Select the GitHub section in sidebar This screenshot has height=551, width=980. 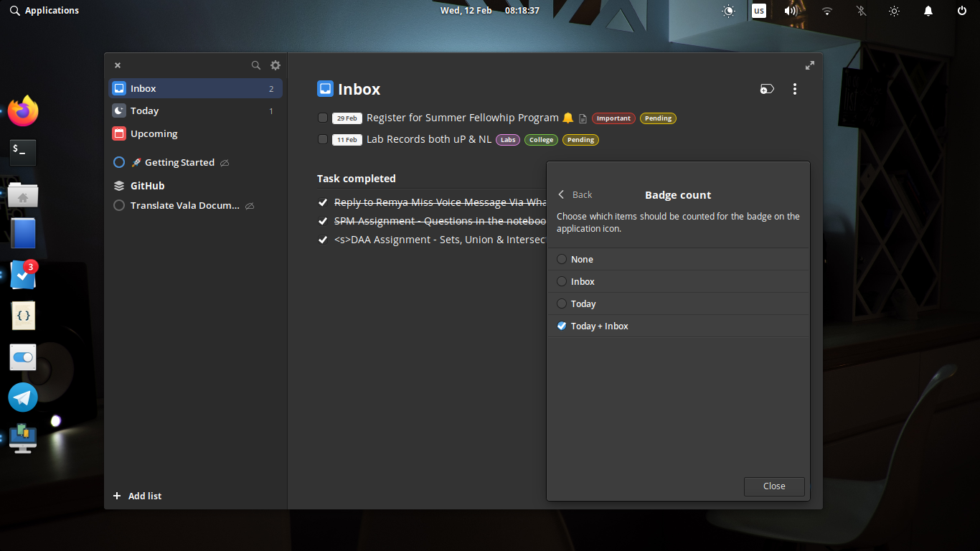click(196, 185)
